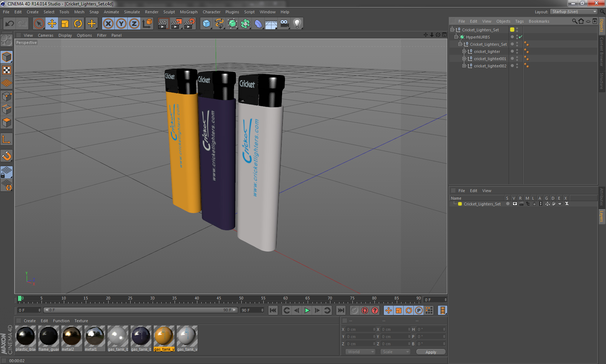Render to Picture Viewer
This screenshot has height=364, width=606.
[x=176, y=24]
